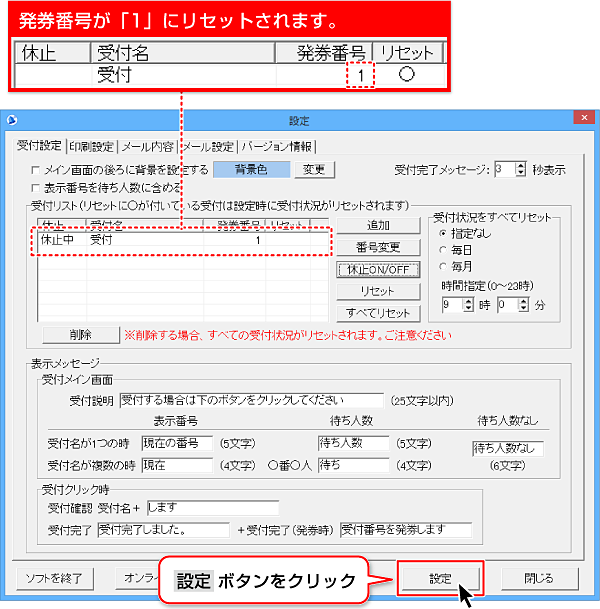The image size is (600, 609).
Task: Decrease the 時 hour spinner
Action: 468,308
